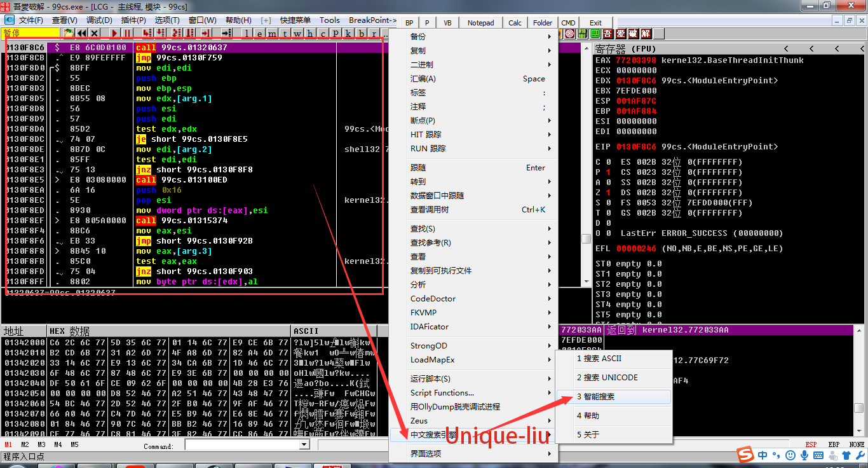Screen dimensions: 868x468
Task: Open the 调试(D) menu
Action: 99,20
